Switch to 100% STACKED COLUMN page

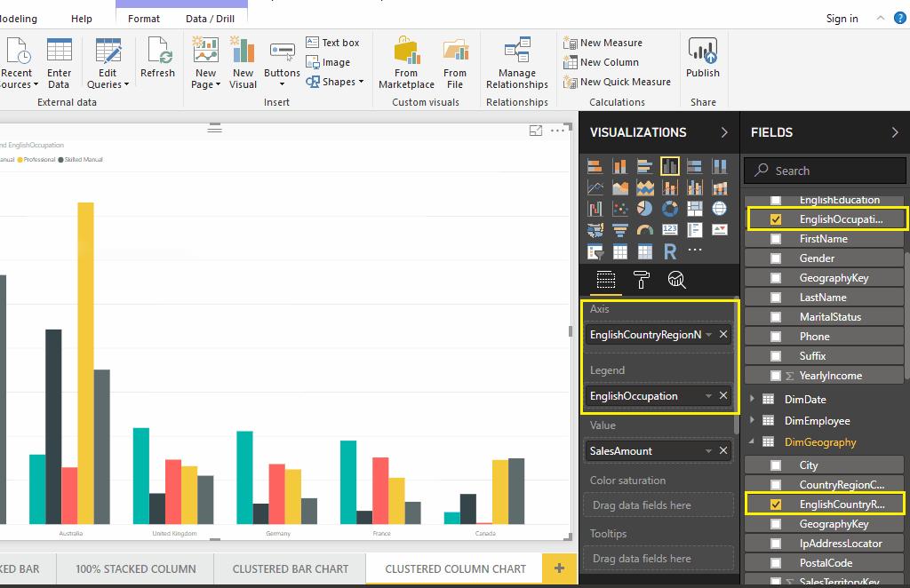coord(136,569)
